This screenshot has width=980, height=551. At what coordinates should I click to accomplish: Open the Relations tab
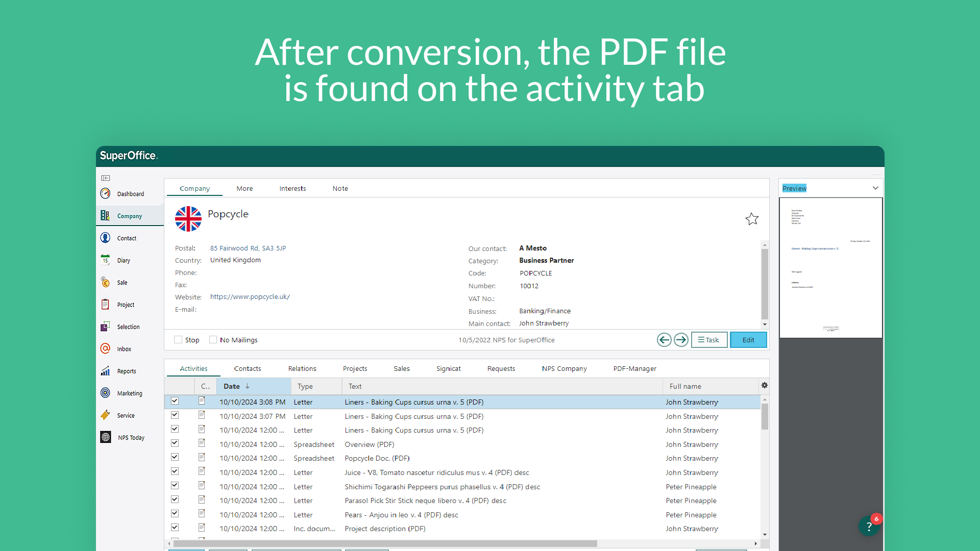[302, 368]
